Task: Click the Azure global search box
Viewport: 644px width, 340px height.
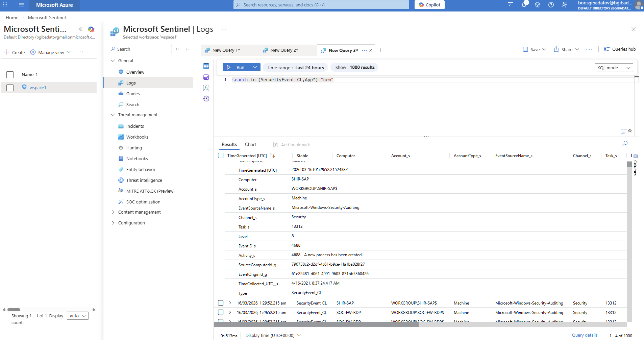Action: (321, 5)
